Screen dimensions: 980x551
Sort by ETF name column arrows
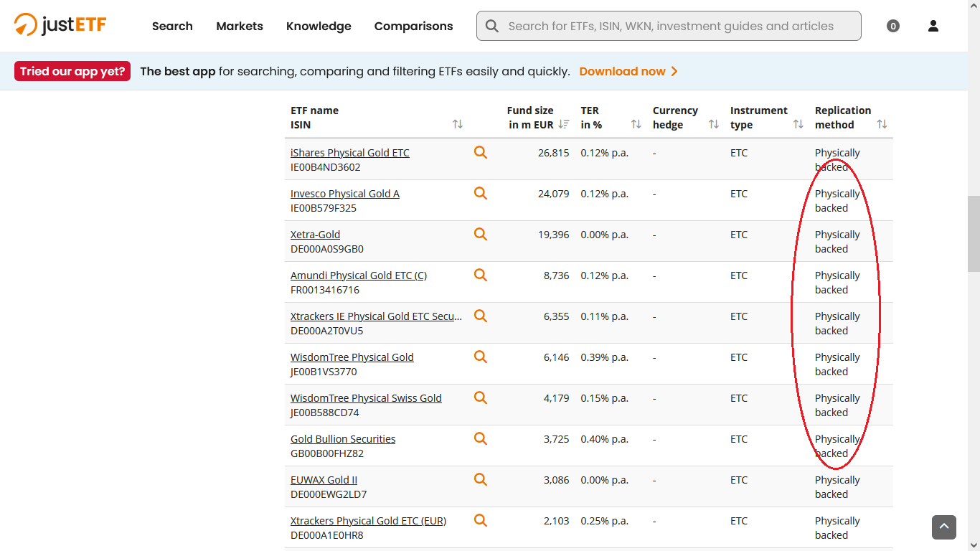coord(458,124)
